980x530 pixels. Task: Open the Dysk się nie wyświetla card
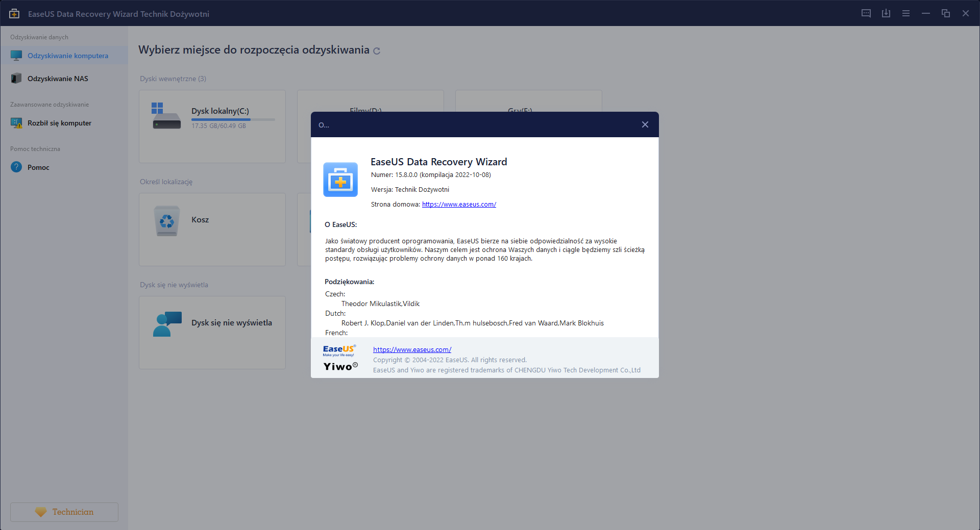[x=212, y=333]
